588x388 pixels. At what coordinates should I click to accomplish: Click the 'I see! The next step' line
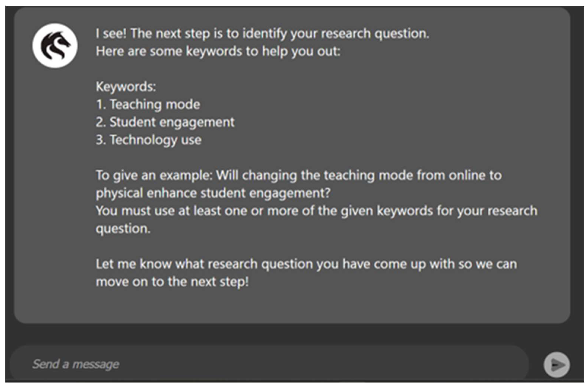pos(262,33)
